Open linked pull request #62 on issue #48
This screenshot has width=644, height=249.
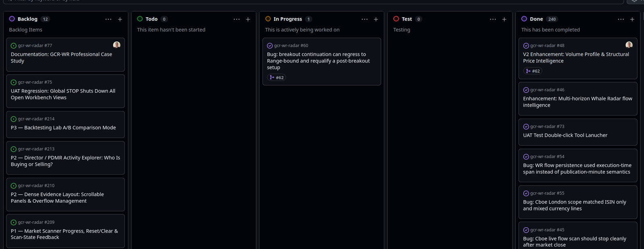[x=533, y=71]
